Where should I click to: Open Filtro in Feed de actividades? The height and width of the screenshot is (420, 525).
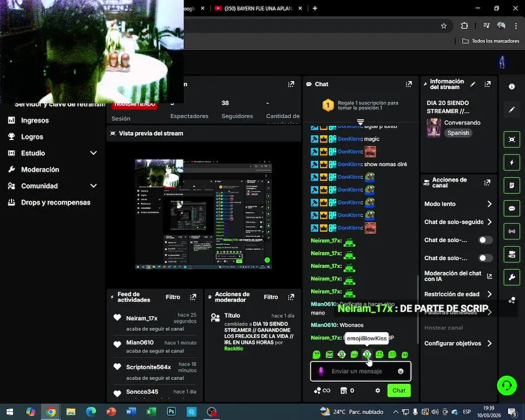tap(173, 297)
